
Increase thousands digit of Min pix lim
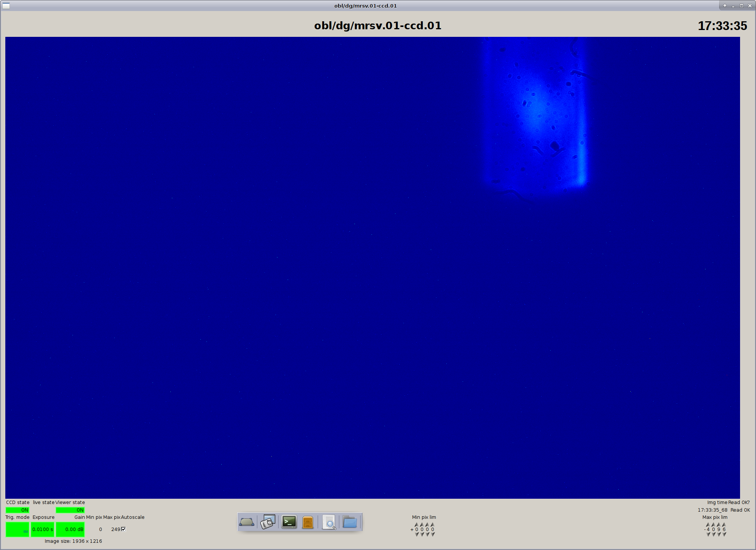(417, 525)
